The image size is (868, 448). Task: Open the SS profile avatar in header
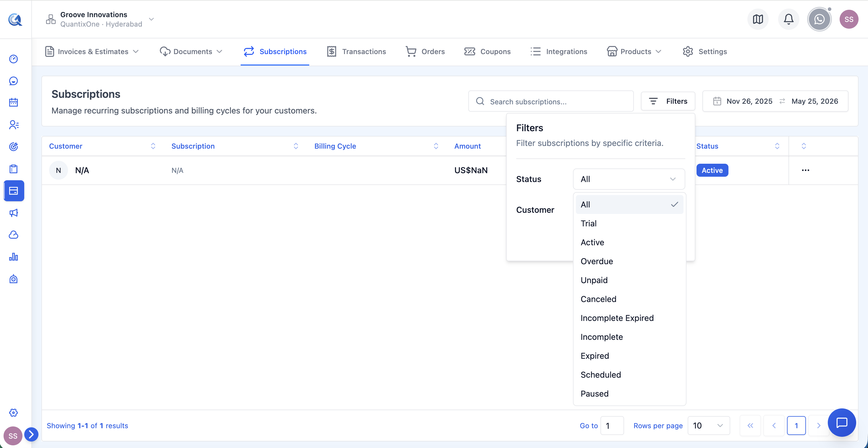849,19
